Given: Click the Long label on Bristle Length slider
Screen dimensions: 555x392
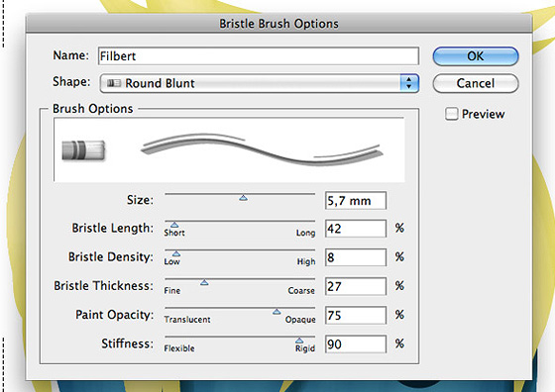Looking at the screenshot, I should click(x=305, y=233).
